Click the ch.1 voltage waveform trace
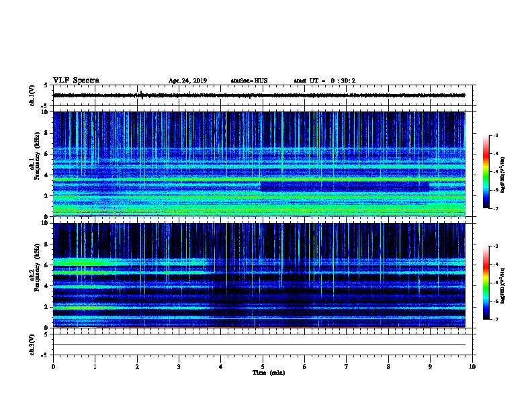The image size is (532, 411). pyautogui.click(x=259, y=95)
